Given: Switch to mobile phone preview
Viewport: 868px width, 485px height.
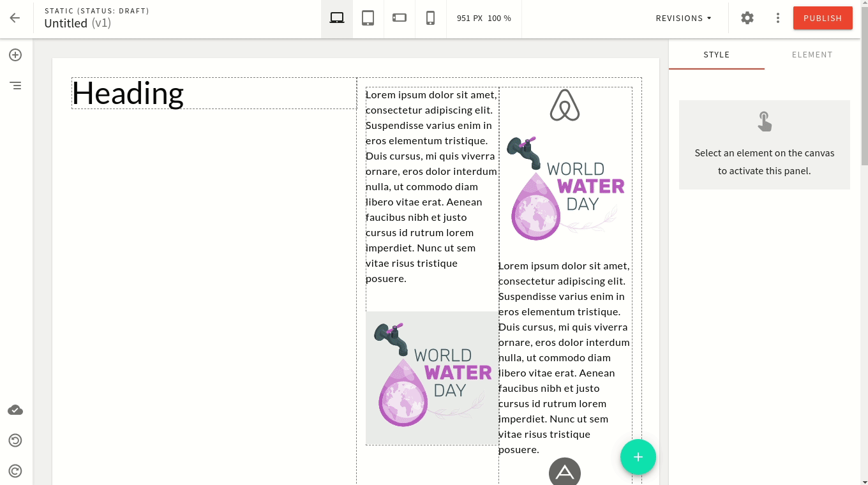Looking at the screenshot, I should click(x=430, y=18).
